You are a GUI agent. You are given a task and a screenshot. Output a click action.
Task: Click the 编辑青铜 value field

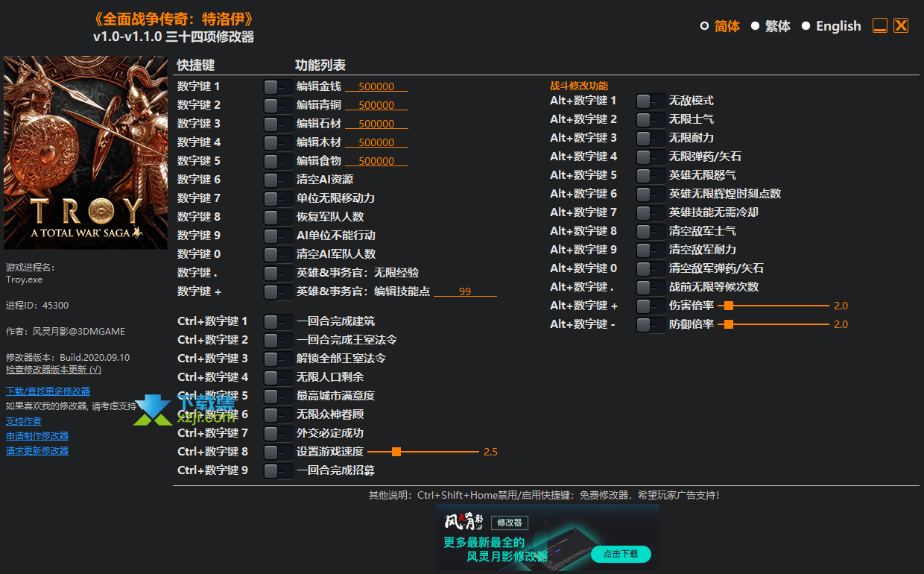coord(376,105)
